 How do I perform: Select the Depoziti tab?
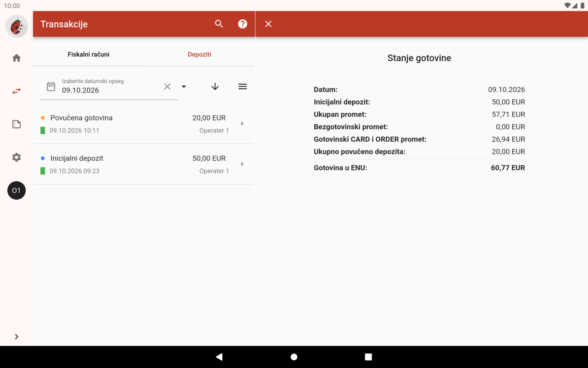point(199,54)
